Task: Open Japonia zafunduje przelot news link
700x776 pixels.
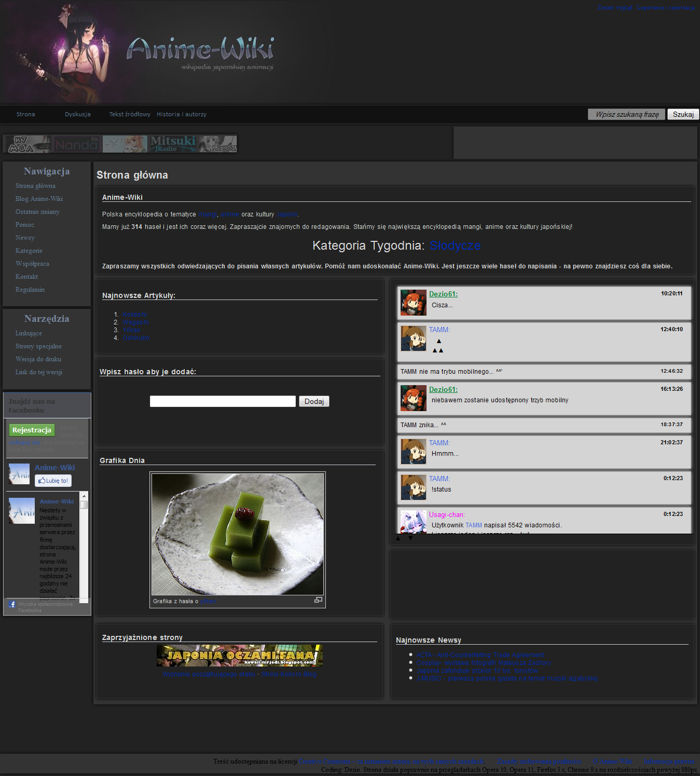Action: click(477, 671)
